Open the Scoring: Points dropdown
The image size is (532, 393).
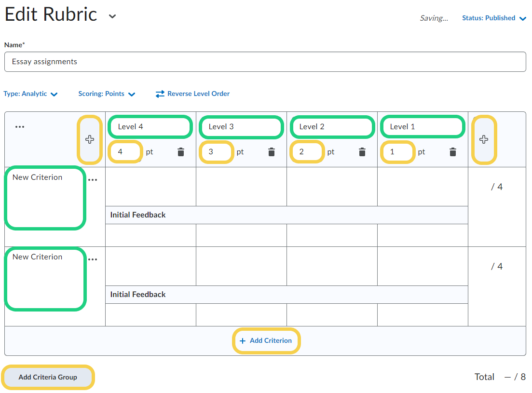[107, 94]
